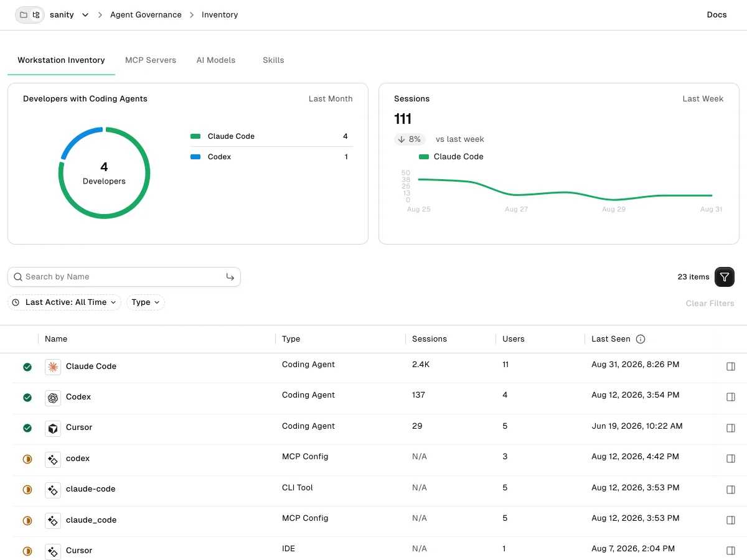The height and width of the screenshot is (560, 747).
Task: Click the half-circle status of IDE Cursor row
Action: pos(27,551)
